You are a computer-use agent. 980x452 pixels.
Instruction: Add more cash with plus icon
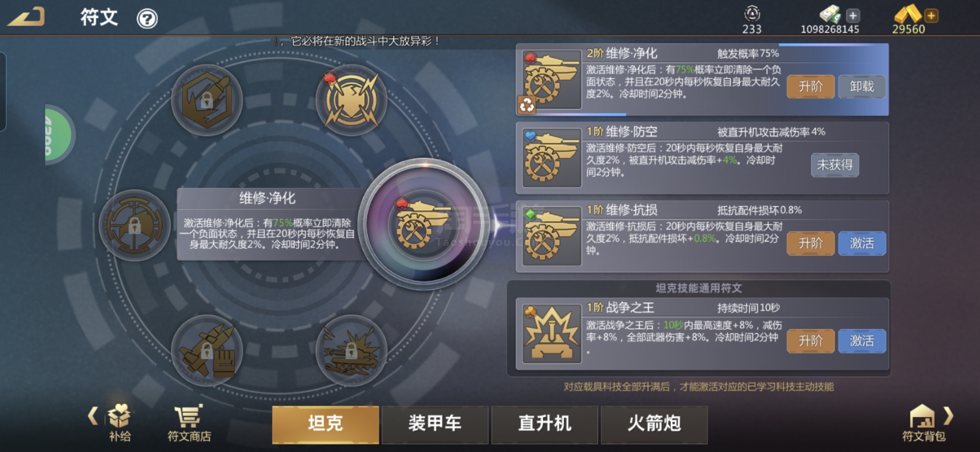click(853, 16)
